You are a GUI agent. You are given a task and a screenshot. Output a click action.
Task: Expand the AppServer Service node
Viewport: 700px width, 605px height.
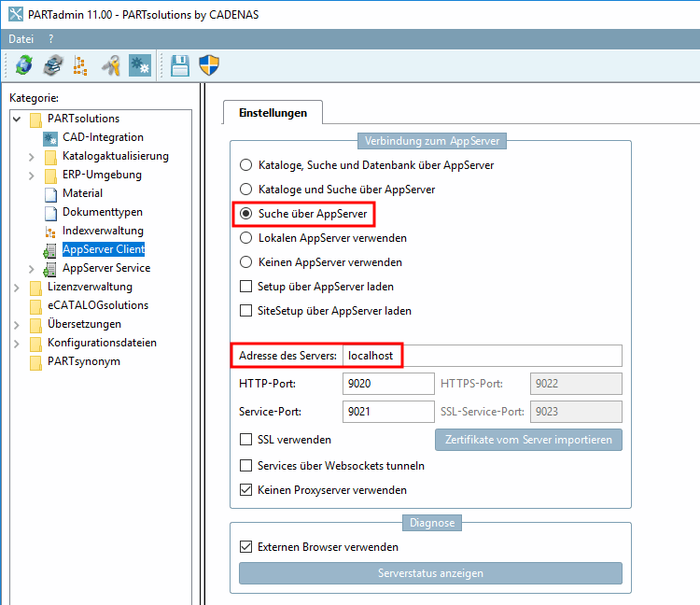coord(31,269)
